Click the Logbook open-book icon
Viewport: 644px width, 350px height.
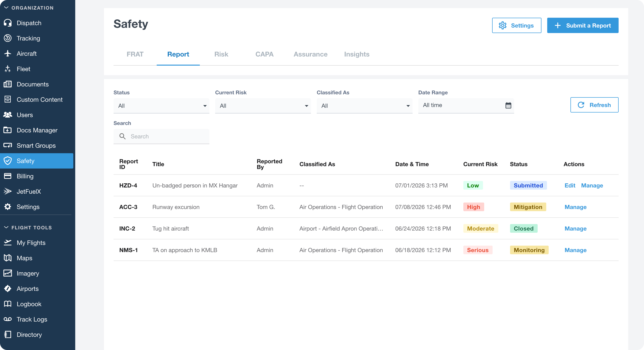coord(8,304)
